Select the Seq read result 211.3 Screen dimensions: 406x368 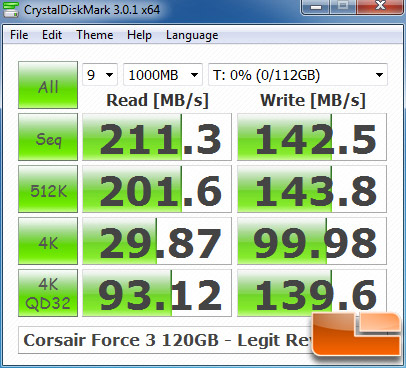(x=157, y=137)
